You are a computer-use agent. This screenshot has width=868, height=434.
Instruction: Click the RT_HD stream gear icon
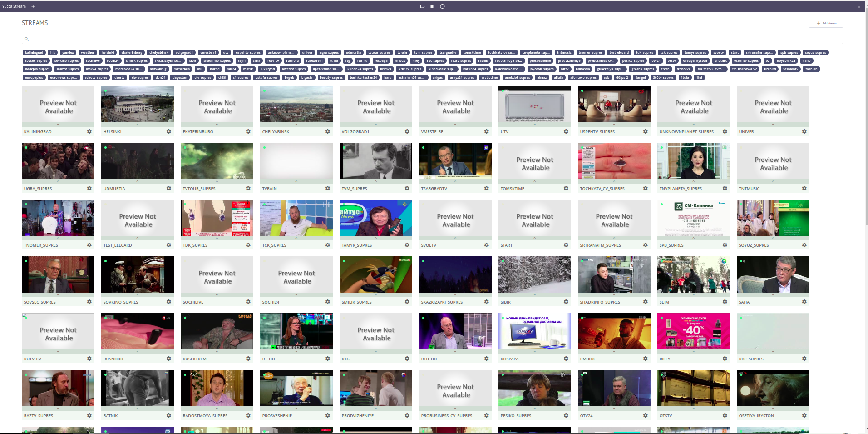[x=328, y=359]
